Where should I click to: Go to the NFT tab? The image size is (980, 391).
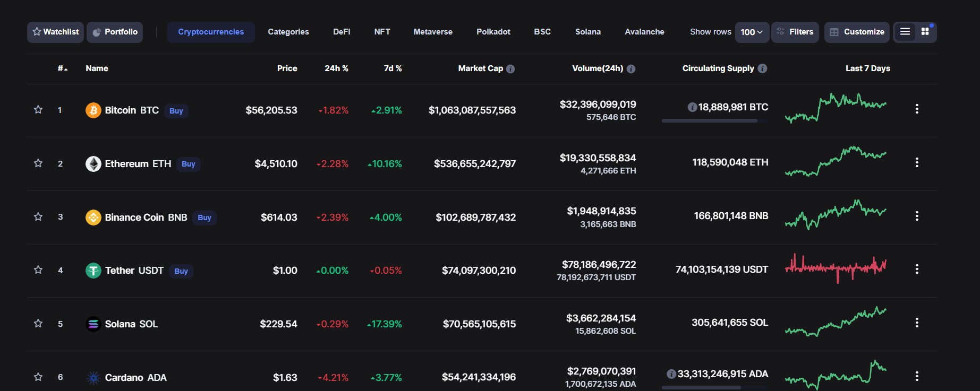[382, 32]
